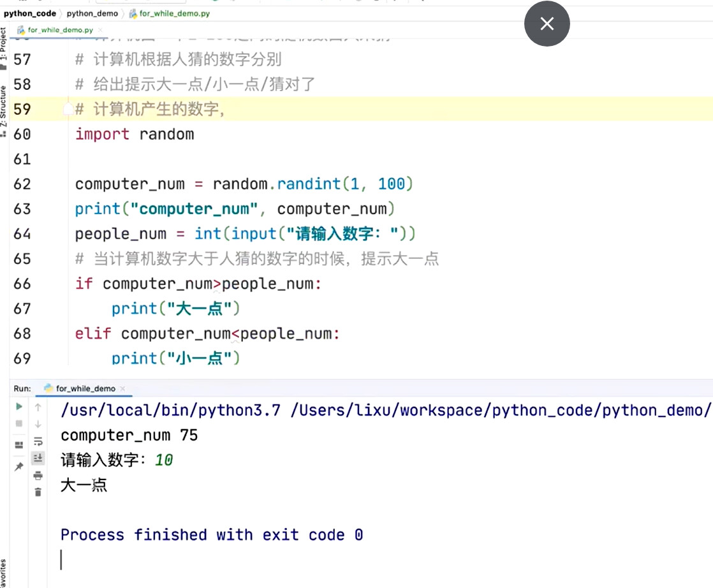Click the word 'random' on line 60
Viewport: 713px width, 588px height.
[x=166, y=135]
